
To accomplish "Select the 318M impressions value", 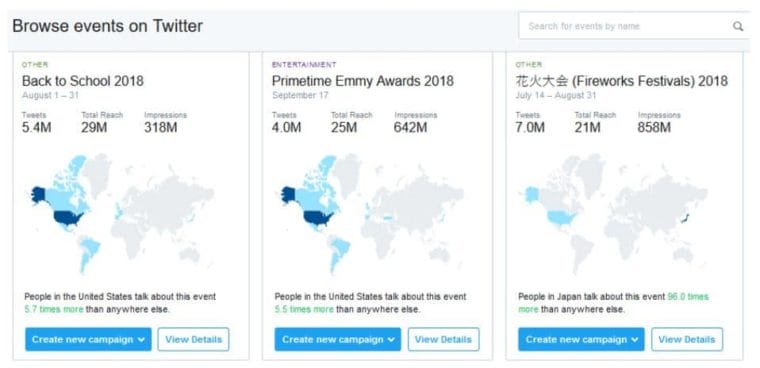I will point(160,128).
